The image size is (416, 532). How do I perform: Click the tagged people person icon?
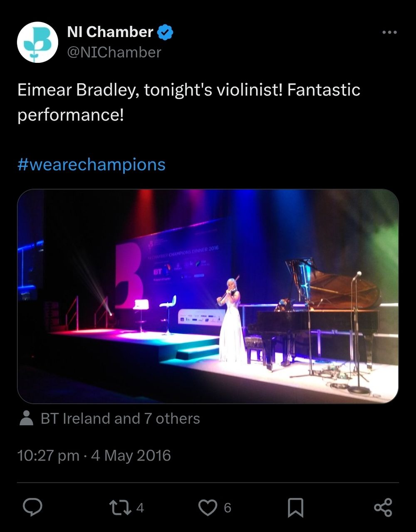tap(27, 418)
